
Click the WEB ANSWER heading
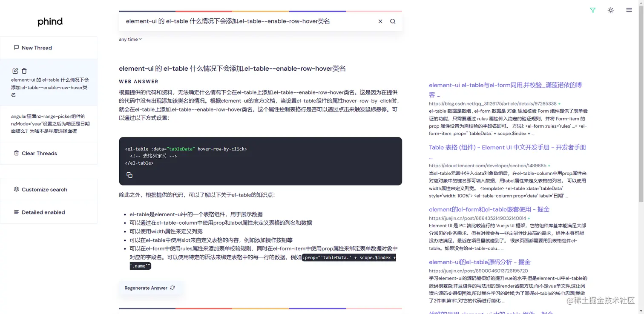tap(138, 81)
